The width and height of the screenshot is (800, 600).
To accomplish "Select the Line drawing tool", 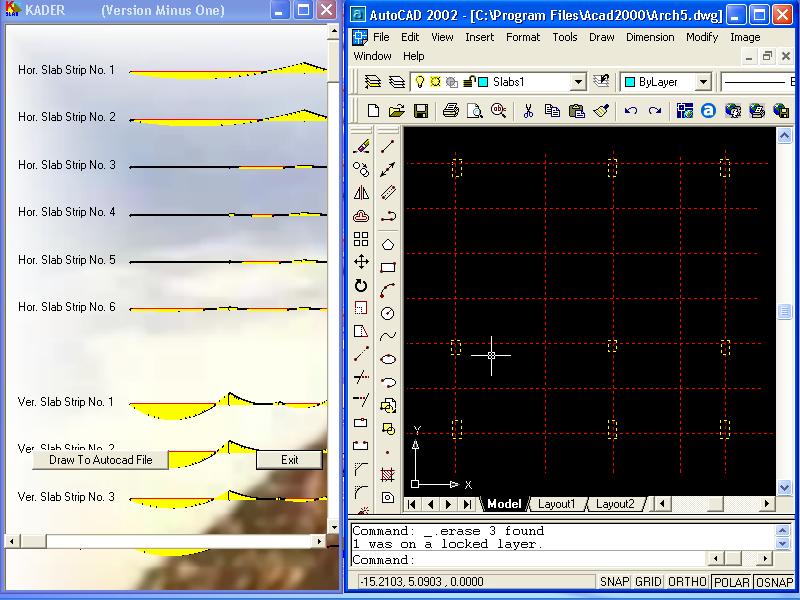I will pyautogui.click(x=388, y=147).
